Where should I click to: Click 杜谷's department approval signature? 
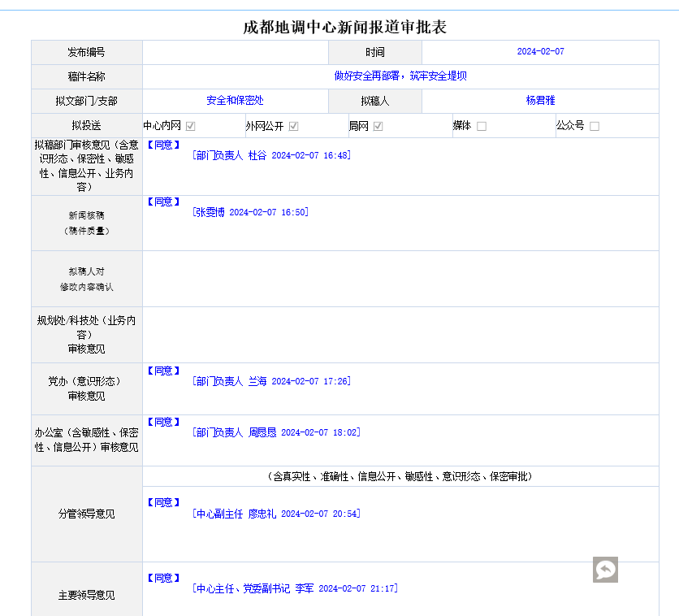(271, 155)
